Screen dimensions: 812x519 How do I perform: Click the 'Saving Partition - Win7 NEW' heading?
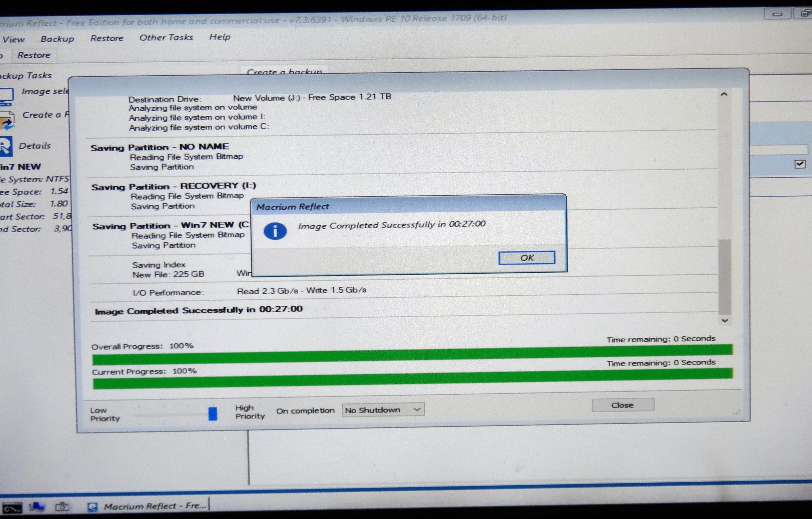[171, 225]
